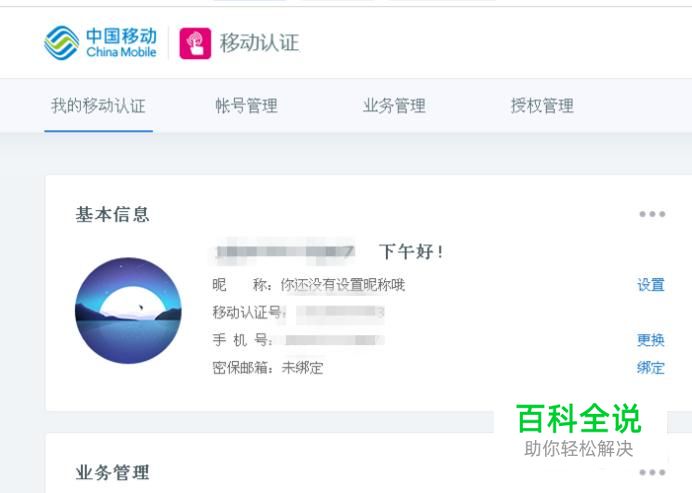Go to the 业务管理 tab
Viewport: 692px width, 493px height.
pyautogui.click(x=394, y=106)
